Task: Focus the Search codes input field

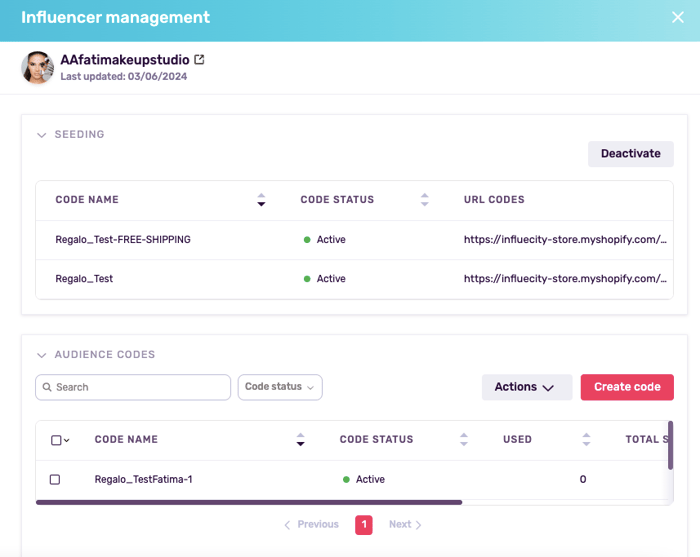Action: 140,387
